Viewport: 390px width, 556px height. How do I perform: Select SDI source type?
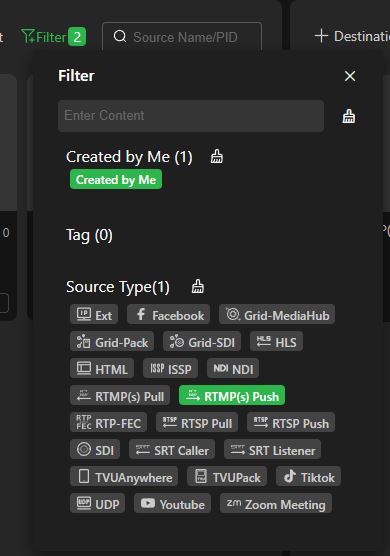(95, 449)
